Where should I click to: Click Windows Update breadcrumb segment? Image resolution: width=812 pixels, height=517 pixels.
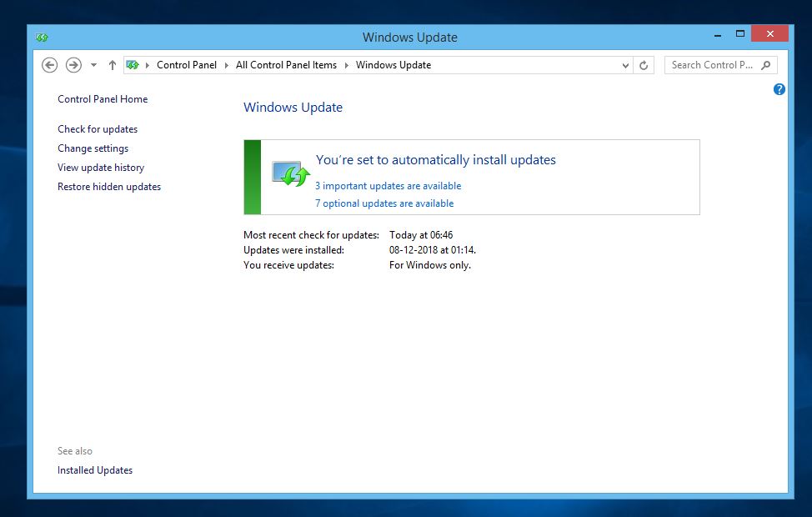tap(393, 65)
